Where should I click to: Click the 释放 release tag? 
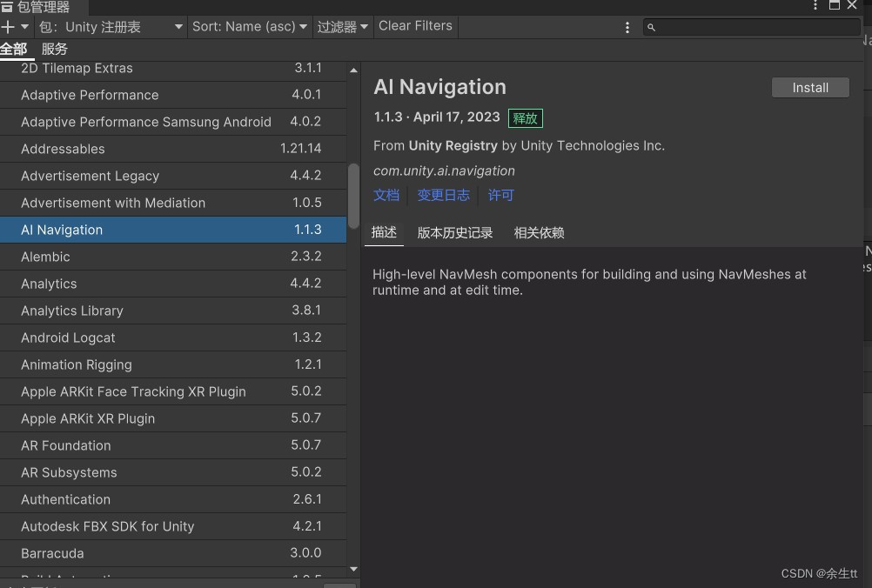coord(525,118)
